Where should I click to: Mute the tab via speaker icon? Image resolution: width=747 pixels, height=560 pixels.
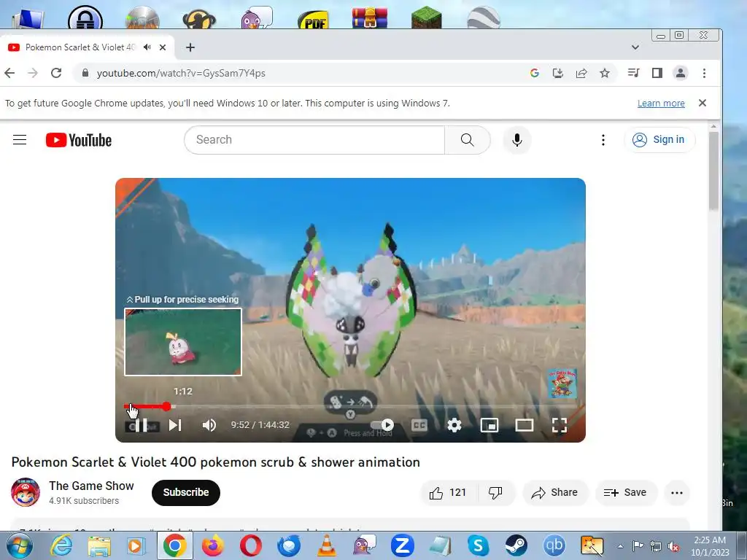click(147, 47)
